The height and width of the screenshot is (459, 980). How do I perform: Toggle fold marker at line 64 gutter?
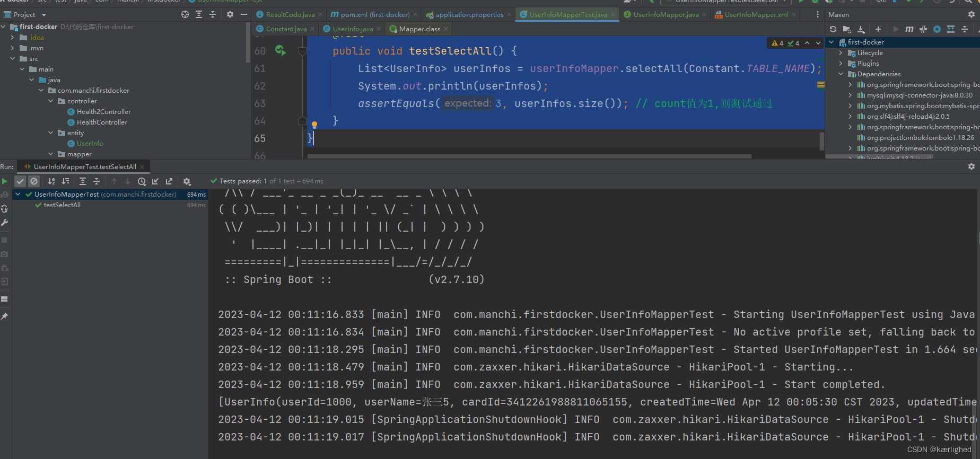302,121
